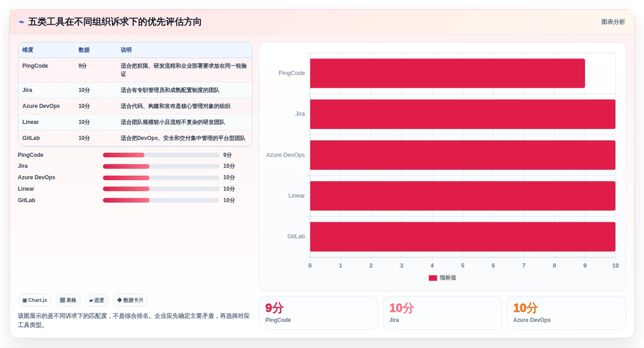Toggle the 指标值 legend swatch

click(433, 278)
